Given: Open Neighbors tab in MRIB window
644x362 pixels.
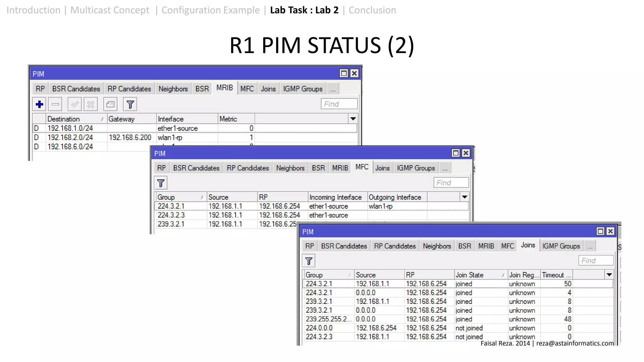Looking at the screenshot, I should (x=173, y=89).
